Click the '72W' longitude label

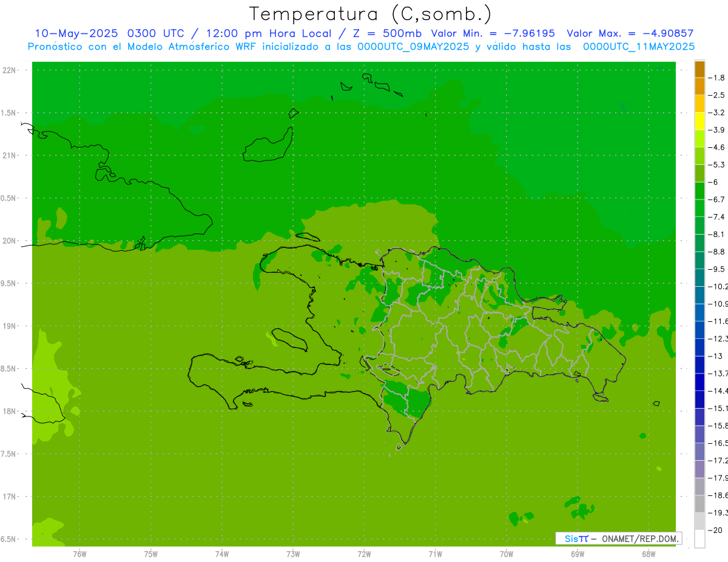point(364,554)
